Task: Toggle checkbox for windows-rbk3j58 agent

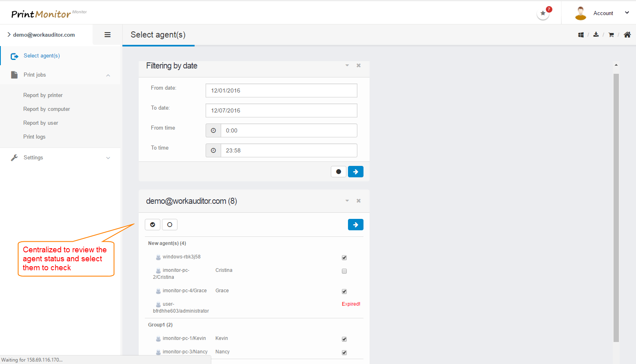Action: tap(344, 258)
